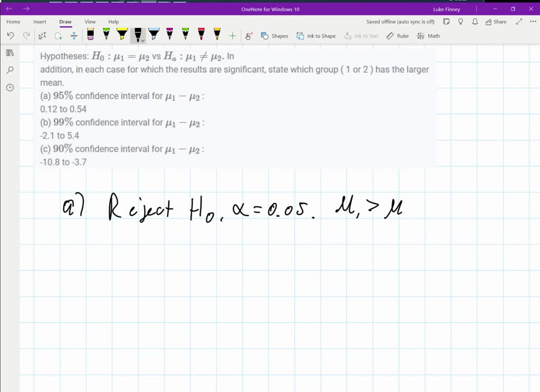540x392 pixels.
Task: Open the View tab
Action: [x=90, y=22]
